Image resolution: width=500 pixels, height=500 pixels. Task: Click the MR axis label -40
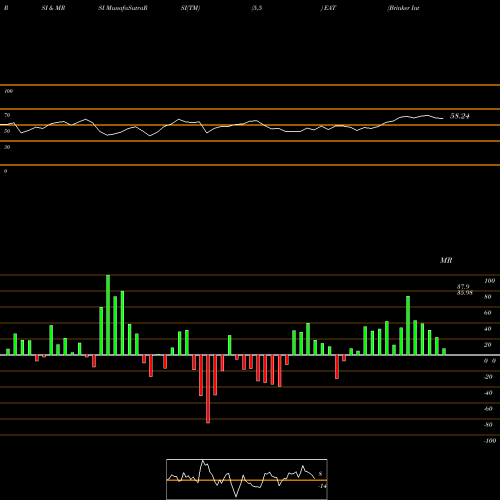click(x=488, y=393)
